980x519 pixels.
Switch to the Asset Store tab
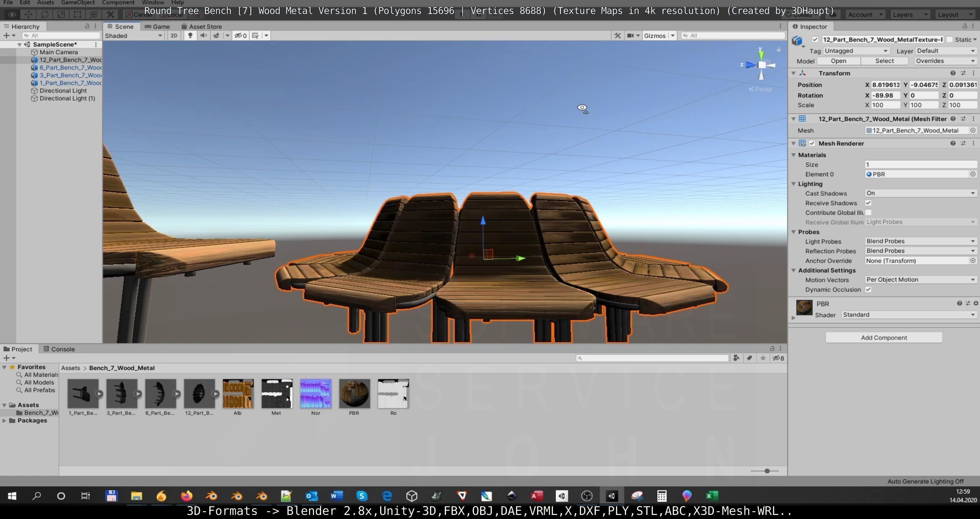tap(202, 26)
